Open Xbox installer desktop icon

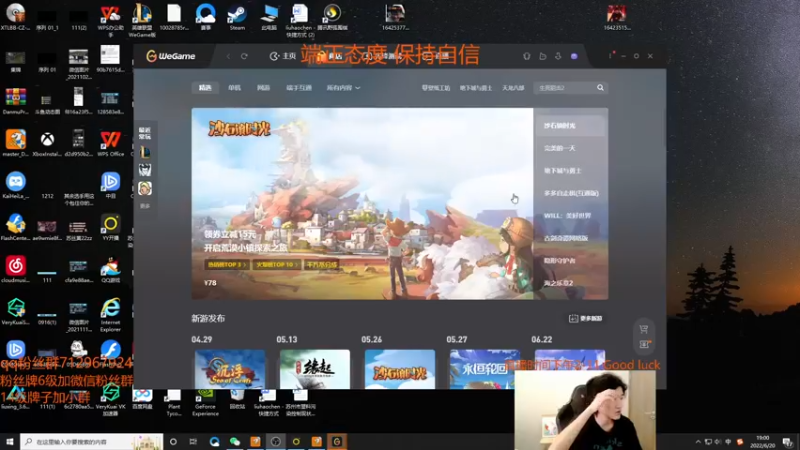(x=47, y=143)
